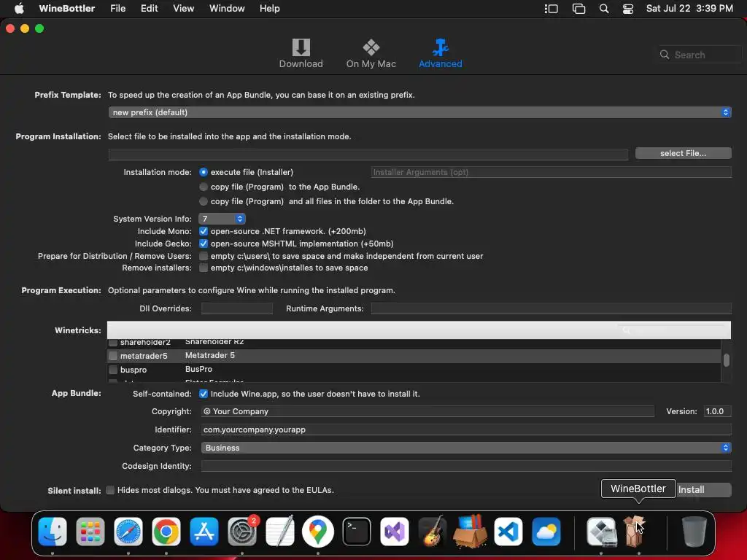Click the program installation file path field
This screenshot has height=560, width=747.
tap(368, 154)
